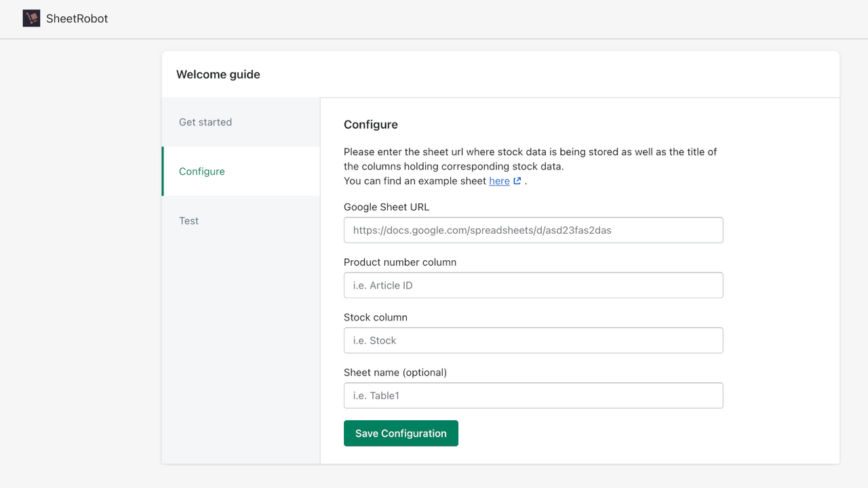
Task: Click the 'Product number column' label
Action: pos(400,262)
